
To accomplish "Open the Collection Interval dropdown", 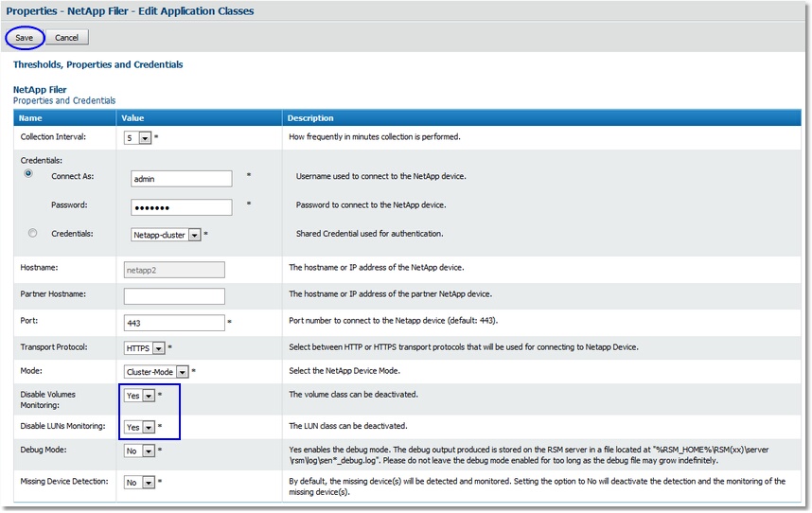I will pyautogui.click(x=138, y=137).
